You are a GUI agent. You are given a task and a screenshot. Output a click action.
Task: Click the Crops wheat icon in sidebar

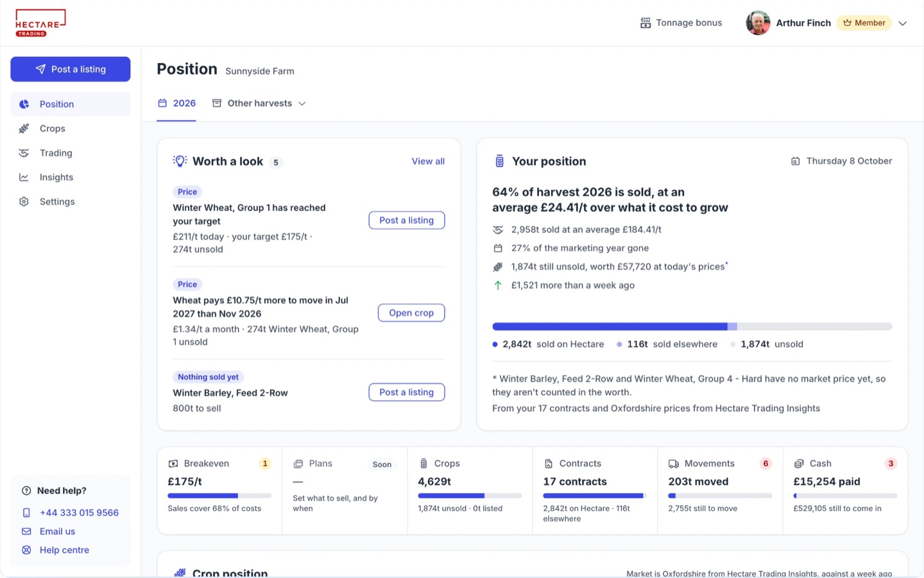pos(24,128)
